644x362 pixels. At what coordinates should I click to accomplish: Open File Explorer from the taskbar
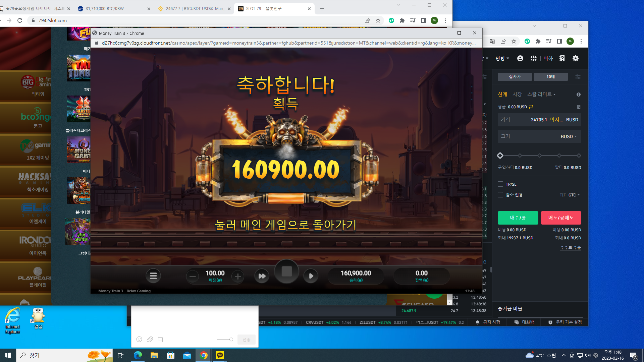point(154,355)
